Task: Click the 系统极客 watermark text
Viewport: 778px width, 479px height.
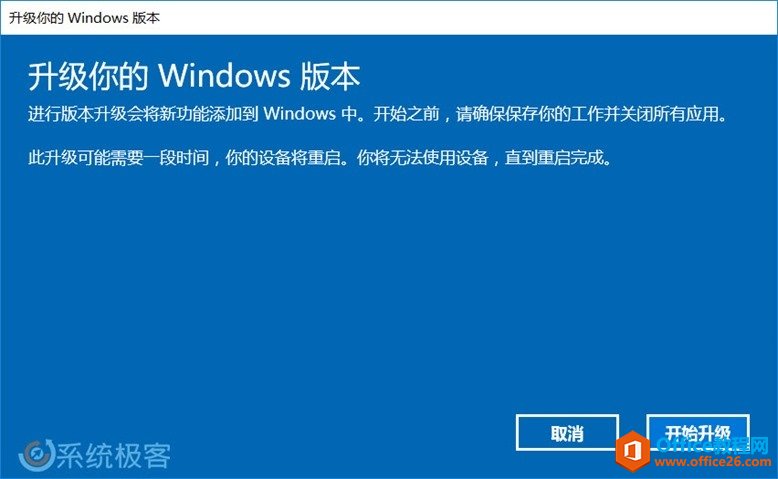Action: pos(114,455)
